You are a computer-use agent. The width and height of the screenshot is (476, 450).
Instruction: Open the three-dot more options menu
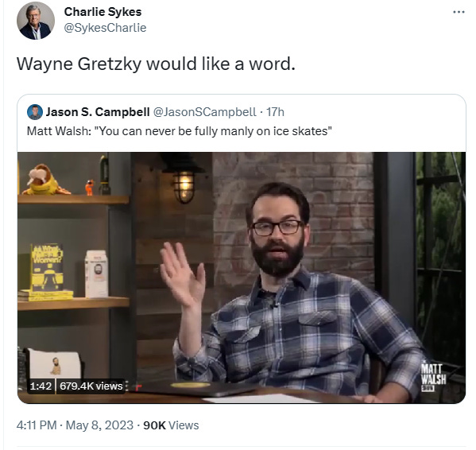tap(459, 12)
